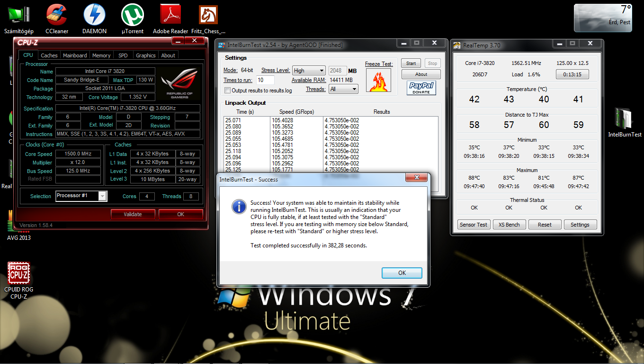Open the CPUID ROG CPU-Z desktop icon

pos(19,281)
